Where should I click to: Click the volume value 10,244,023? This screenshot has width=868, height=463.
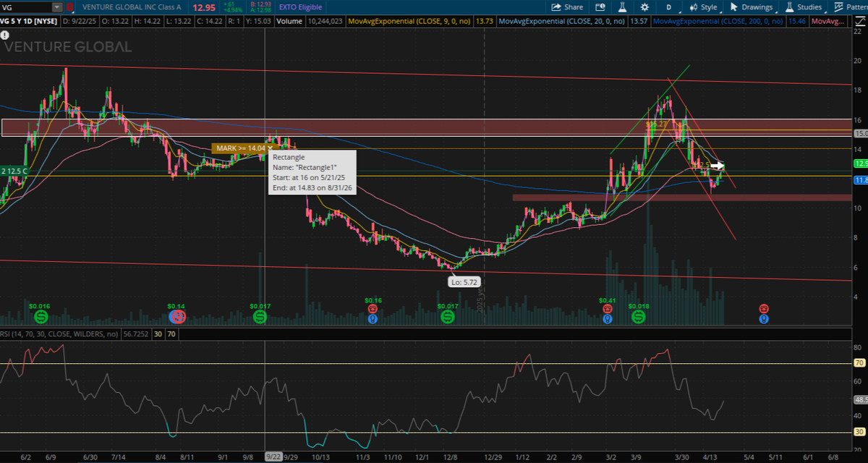pos(324,21)
